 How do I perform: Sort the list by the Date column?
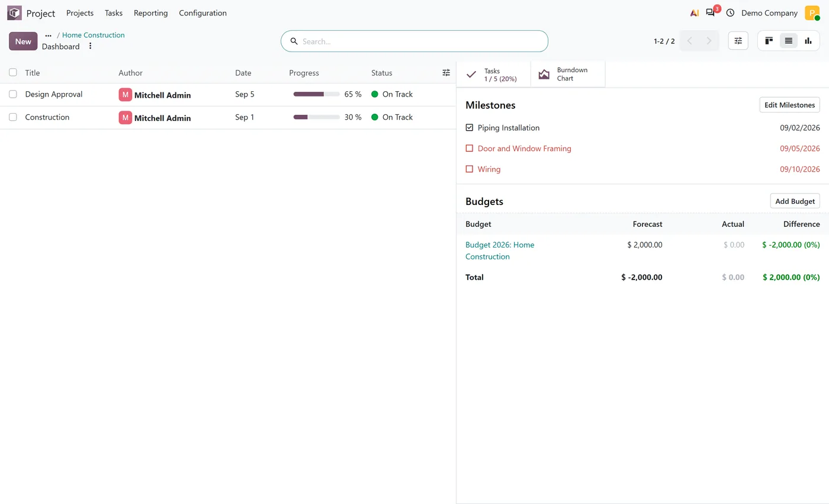coord(243,73)
